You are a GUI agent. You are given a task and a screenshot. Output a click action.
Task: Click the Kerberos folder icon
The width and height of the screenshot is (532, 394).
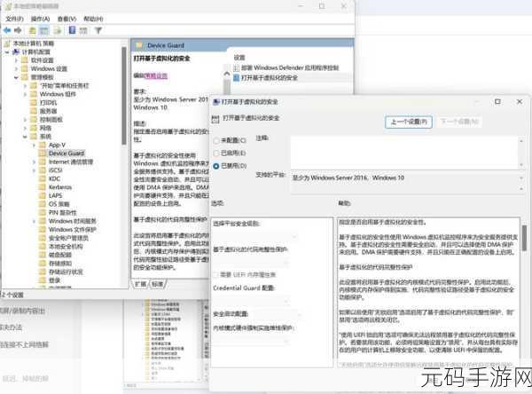point(42,187)
